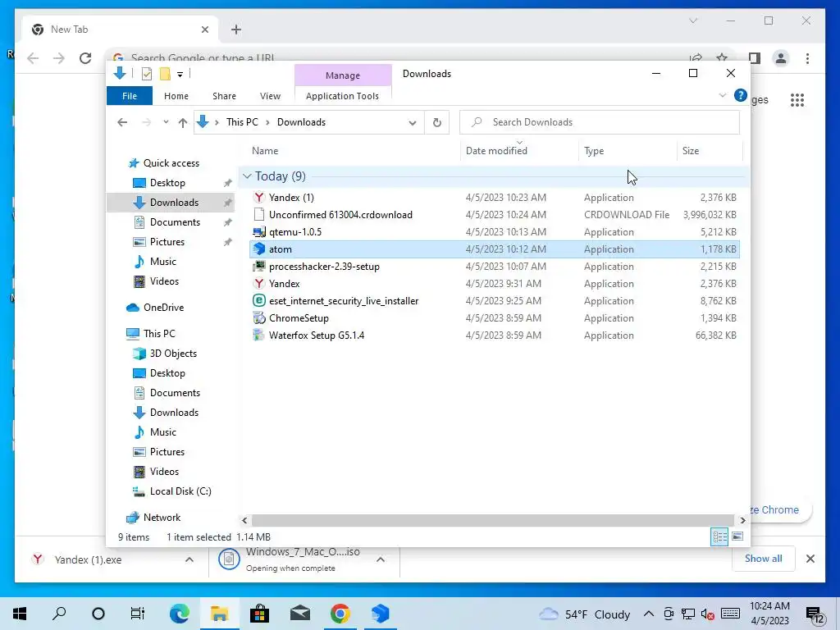
Task: Open Microsoft Edge from the taskbar
Action: click(x=179, y=614)
